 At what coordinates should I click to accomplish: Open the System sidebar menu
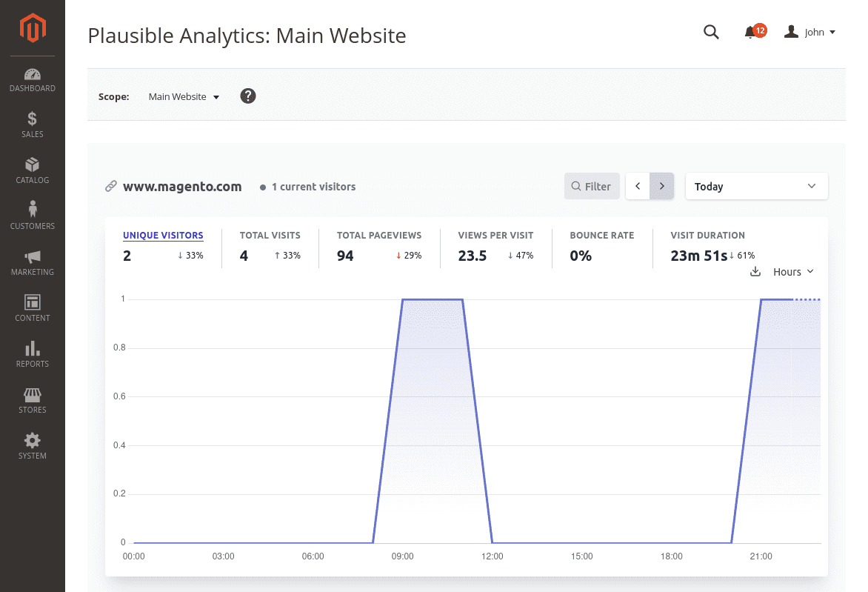(x=32, y=447)
